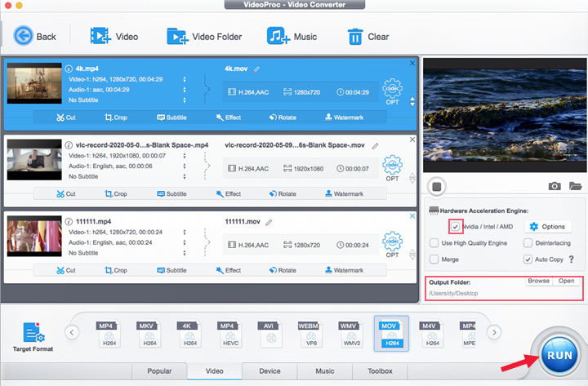Stop preview playback

point(436,187)
